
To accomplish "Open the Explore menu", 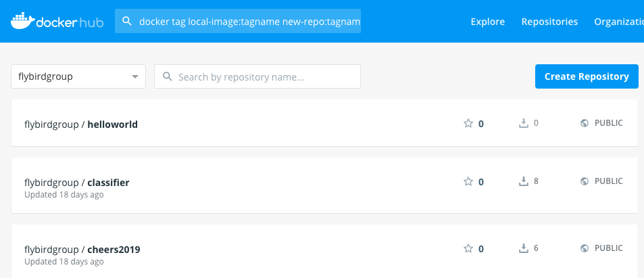I will point(487,22).
